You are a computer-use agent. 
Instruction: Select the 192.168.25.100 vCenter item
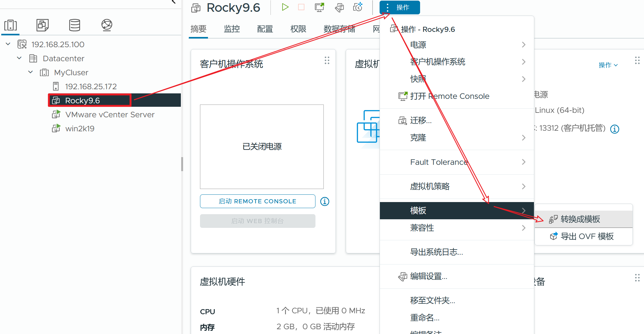pos(58,44)
